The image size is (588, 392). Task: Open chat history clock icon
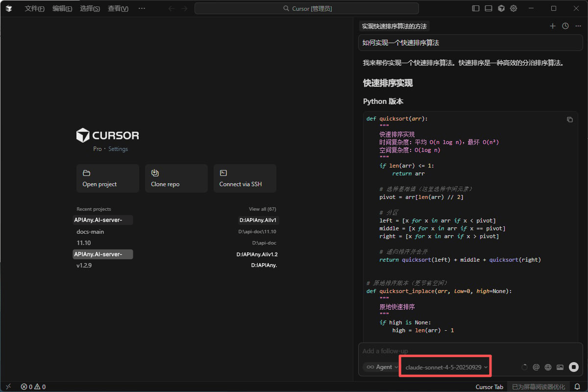tap(565, 26)
